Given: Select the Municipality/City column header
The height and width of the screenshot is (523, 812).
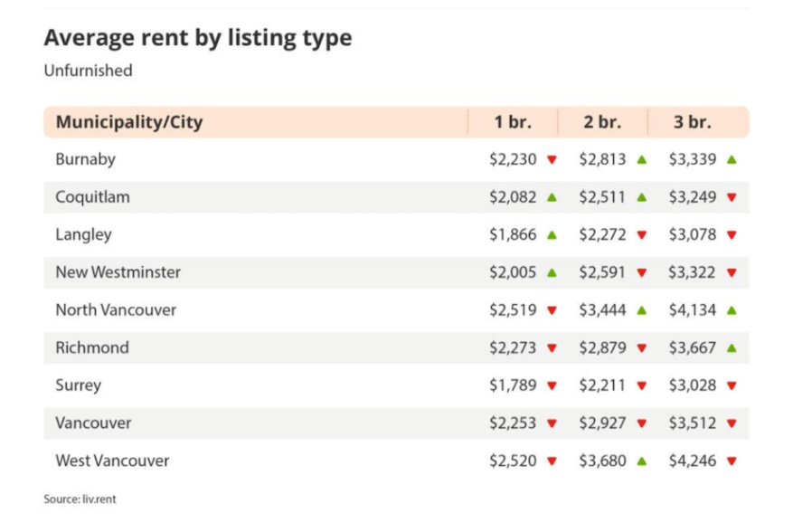Looking at the screenshot, I should click(x=129, y=122).
